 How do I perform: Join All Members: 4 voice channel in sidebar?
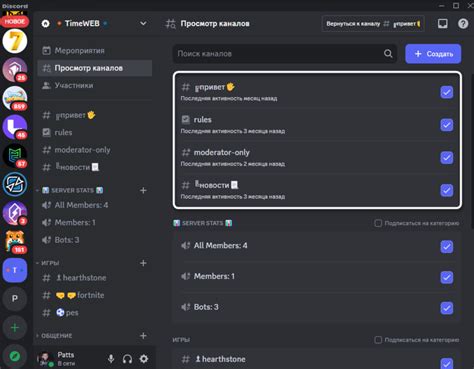(x=95, y=205)
